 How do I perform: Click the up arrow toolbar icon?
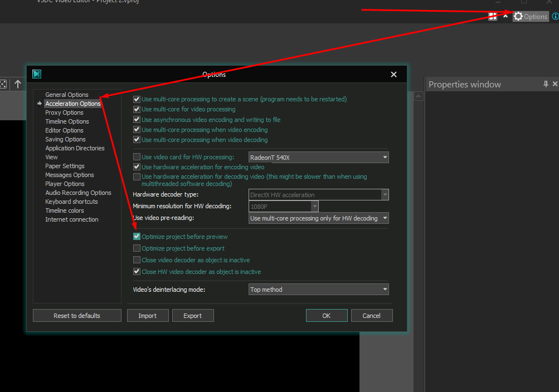[x=18, y=84]
